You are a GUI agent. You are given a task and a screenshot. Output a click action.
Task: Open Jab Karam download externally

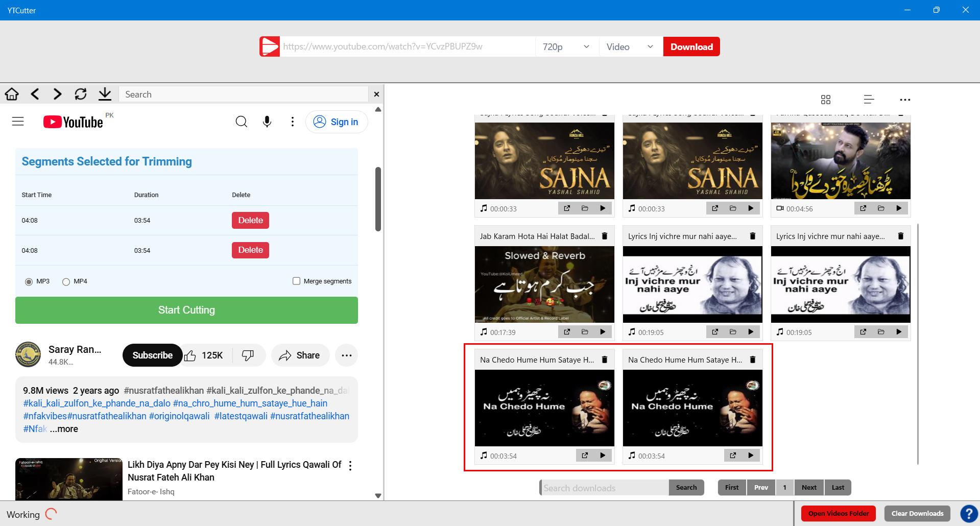[567, 332]
